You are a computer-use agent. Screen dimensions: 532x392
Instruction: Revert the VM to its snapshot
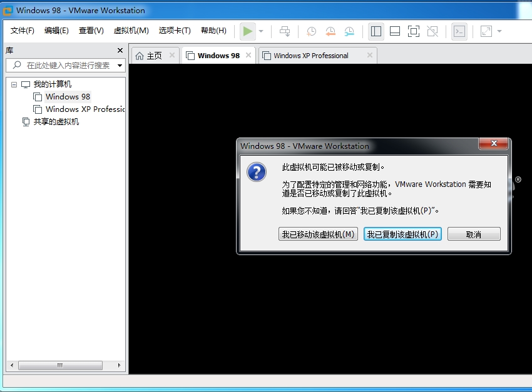click(x=330, y=31)
